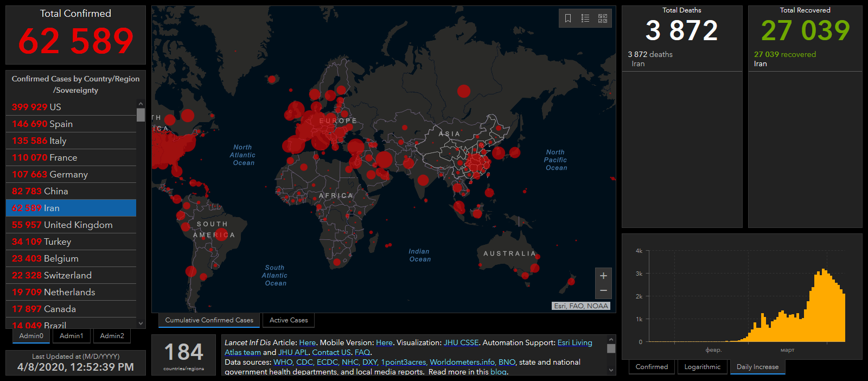The image size is (868, 381).
Task: Select France in the country list
Action: coord(71,157)
